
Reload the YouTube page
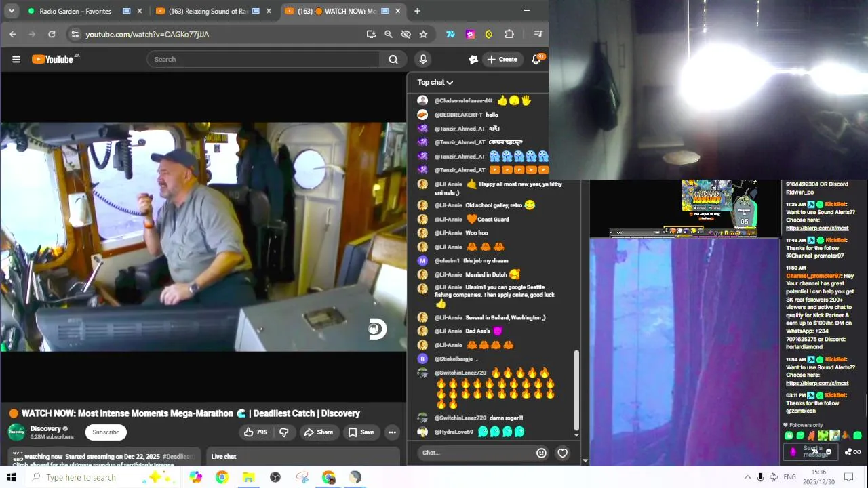coord(52,34)
